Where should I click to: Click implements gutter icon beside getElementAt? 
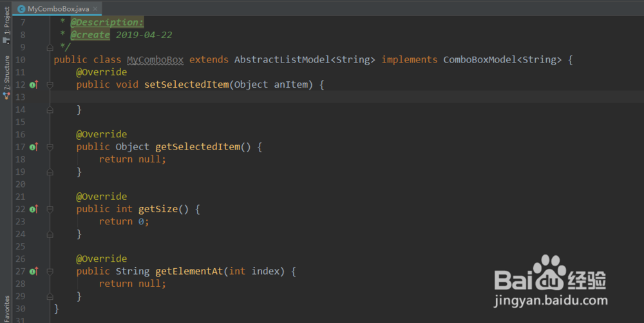click(x=34, y=271)
